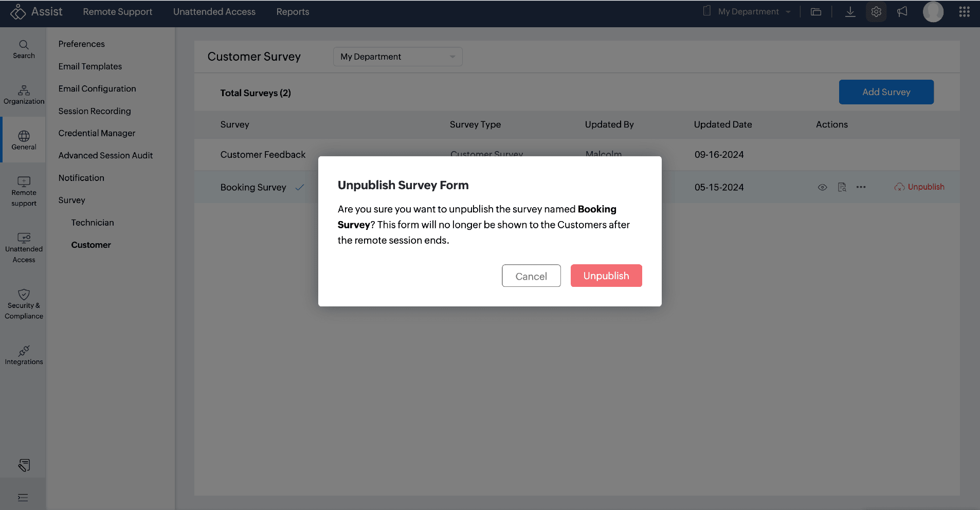
Task: Open Session Recording settings
Action: pyautogui.click(x=95, y=111)
